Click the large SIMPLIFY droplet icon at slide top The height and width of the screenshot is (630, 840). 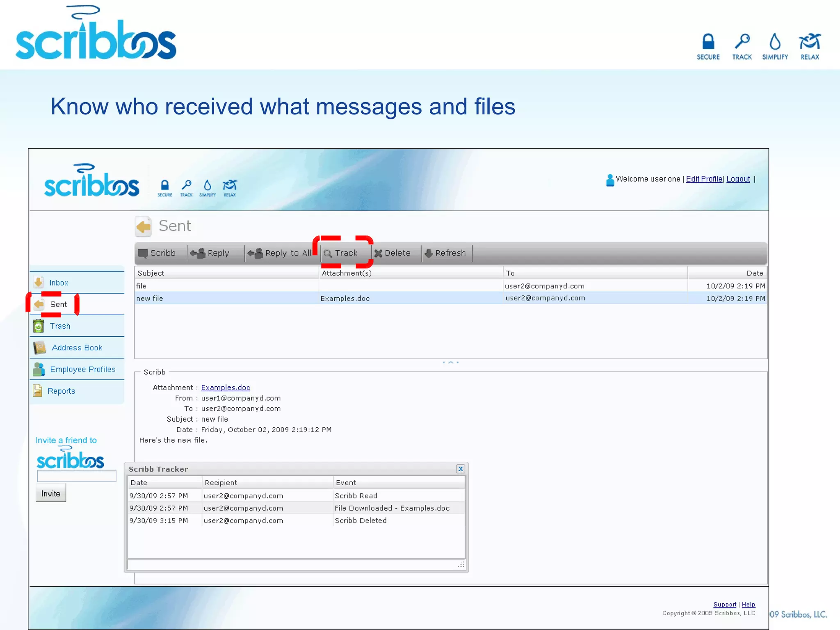tap(775, 47)
